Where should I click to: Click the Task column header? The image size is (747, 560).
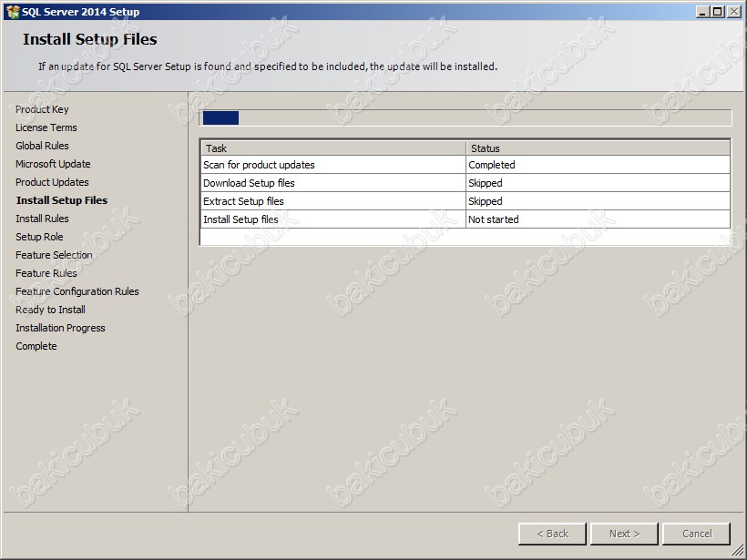[333, 148]
